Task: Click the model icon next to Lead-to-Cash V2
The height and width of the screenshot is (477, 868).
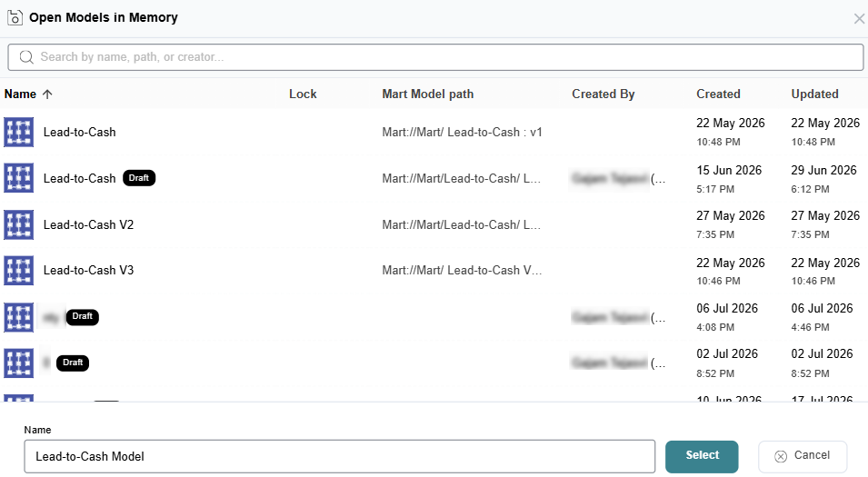Action: click(x=19, y=224)
